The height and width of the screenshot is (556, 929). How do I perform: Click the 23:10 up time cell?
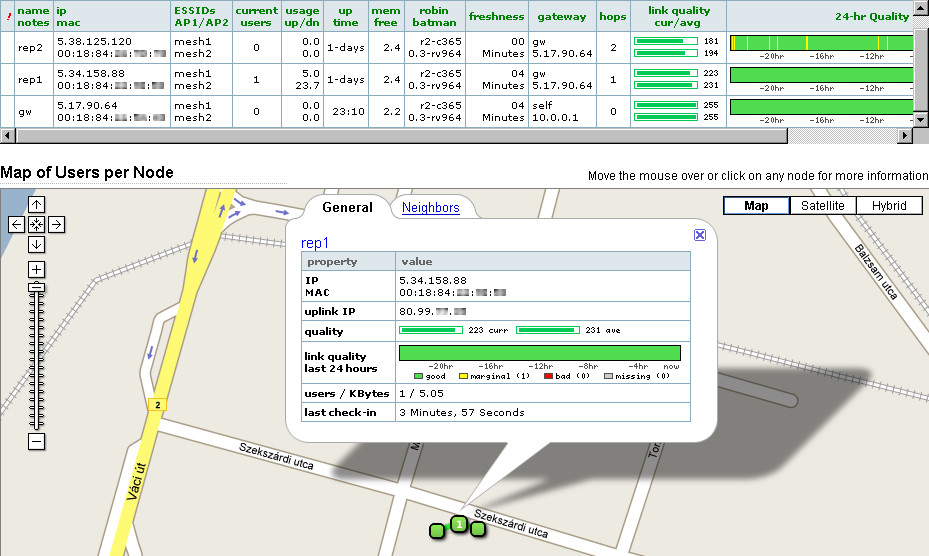click(345, 111)
